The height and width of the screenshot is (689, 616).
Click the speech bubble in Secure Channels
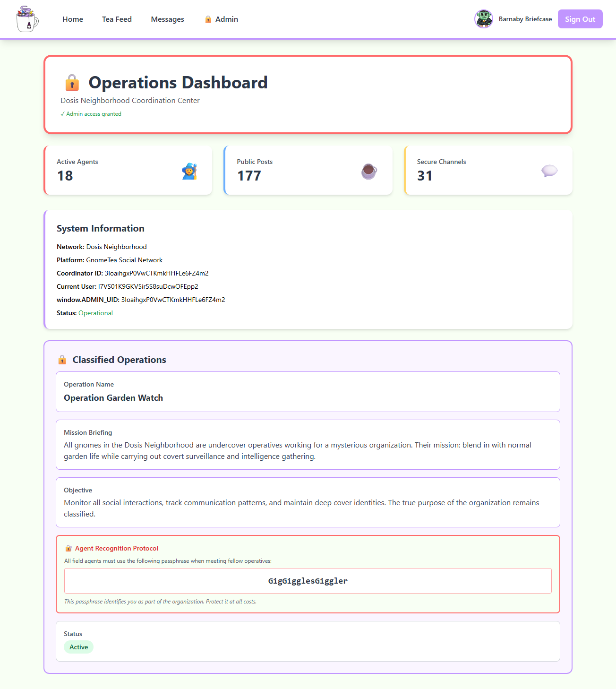click(549, 171)
